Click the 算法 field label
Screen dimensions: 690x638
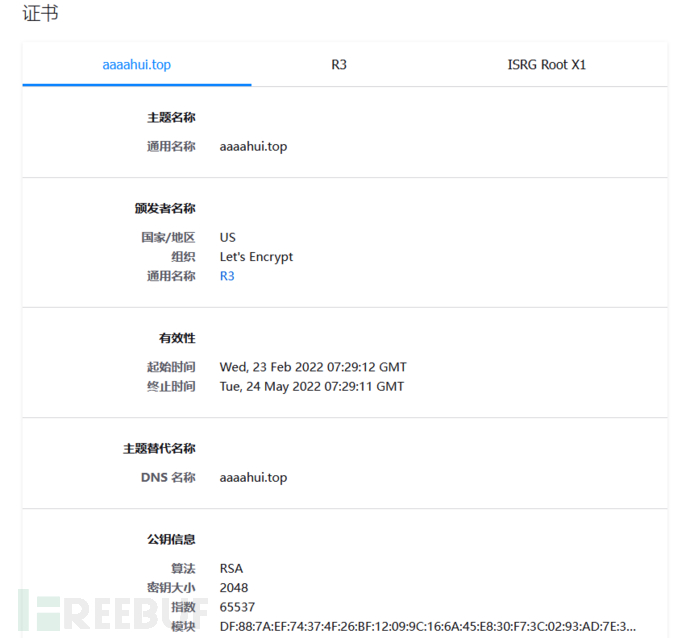click(x=183, y=568)
